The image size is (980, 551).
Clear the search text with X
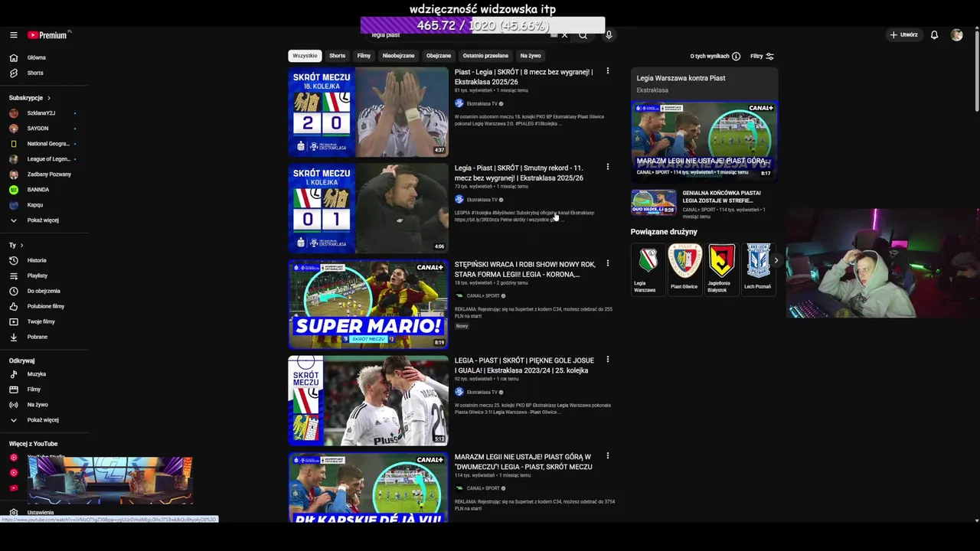[565, 35]
